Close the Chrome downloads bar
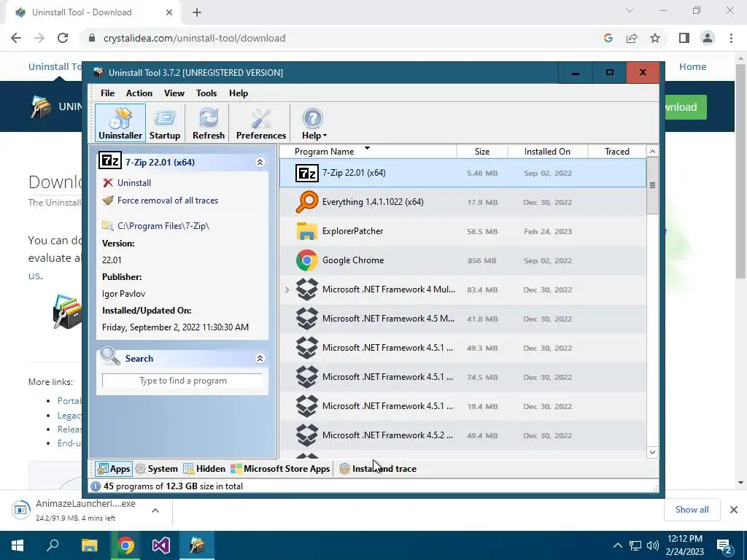This screenshot has height=560, width=747. tap(734, 510)
